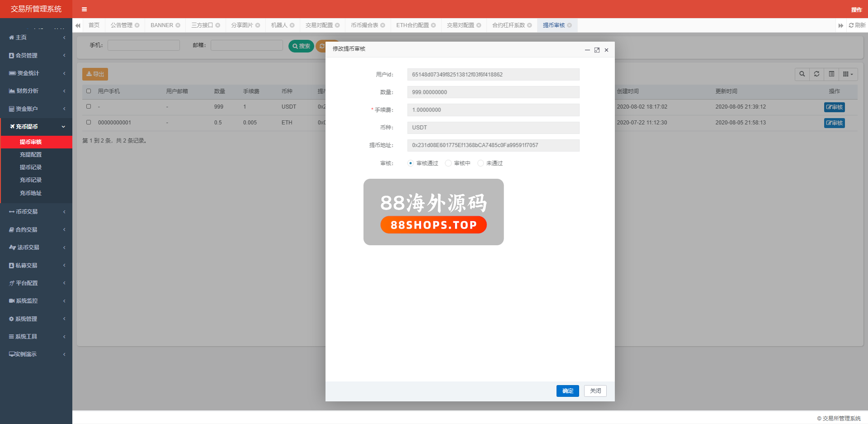Close the BANNER tab with its x icon
This screenshot has height=424, width=868.
pyautogui.click(x=178, y=25)
